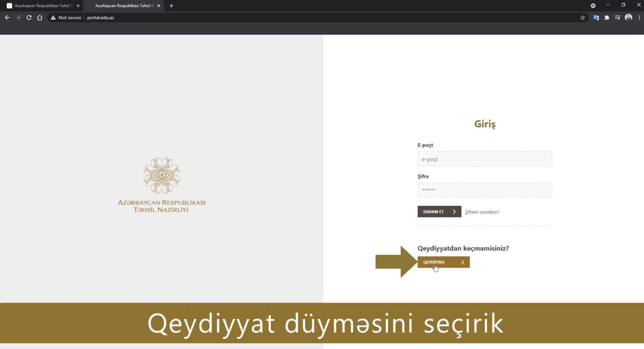Viewport: 644px width, 349px height.
Task: Click the QEYDİYYAT registration button
Action: (444, 262)
